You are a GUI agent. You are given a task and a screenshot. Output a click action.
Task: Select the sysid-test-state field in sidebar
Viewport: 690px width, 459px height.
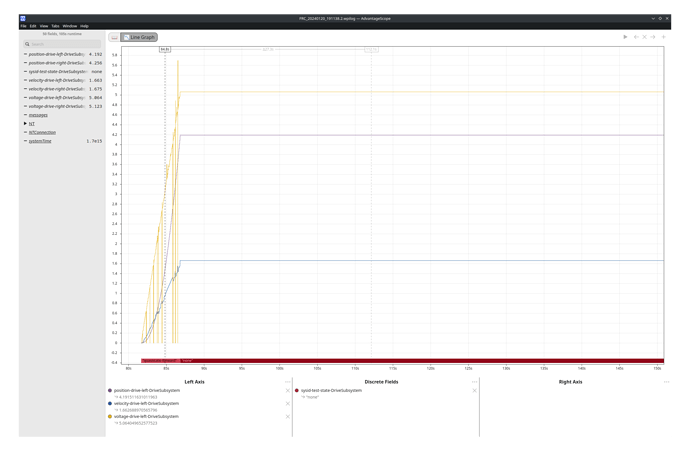pyautogui.click(x=58, y=72)
